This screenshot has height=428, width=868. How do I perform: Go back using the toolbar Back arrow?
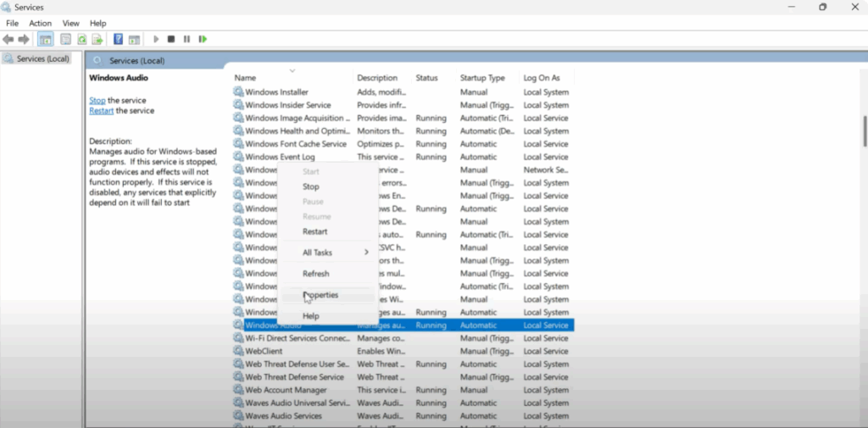(8, 39)
